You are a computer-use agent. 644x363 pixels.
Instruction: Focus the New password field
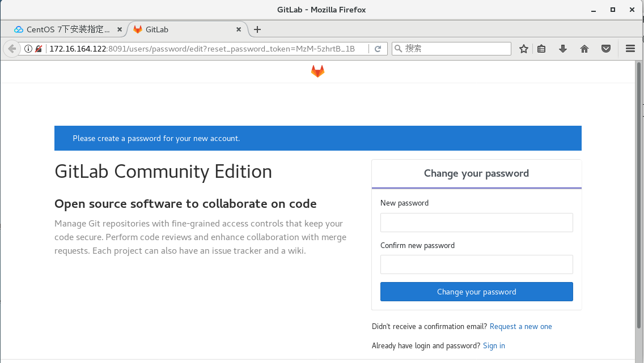[x=476, y=223]
